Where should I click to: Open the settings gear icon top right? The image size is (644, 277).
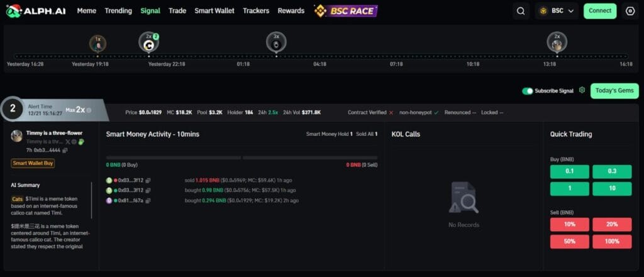[x=630, y=11]
